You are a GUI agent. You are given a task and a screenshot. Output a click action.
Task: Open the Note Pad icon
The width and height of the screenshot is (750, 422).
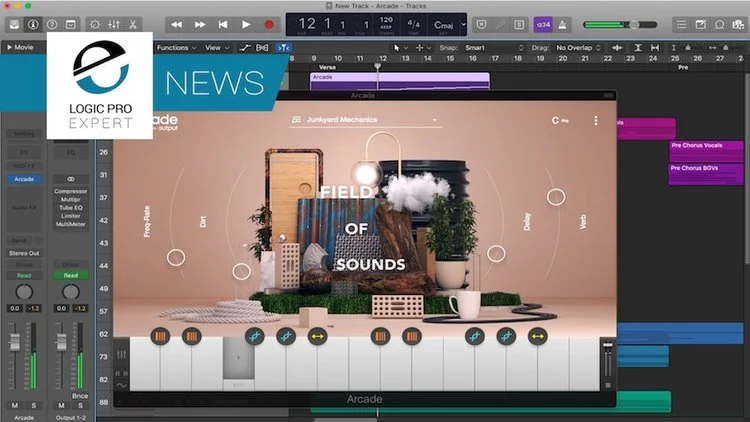coord(701,24)
